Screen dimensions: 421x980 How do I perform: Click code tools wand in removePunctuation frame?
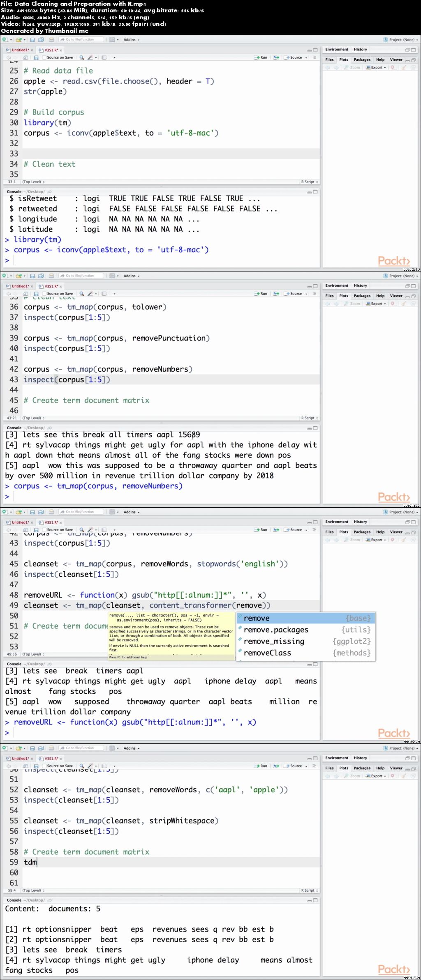[x=90, y=294]
